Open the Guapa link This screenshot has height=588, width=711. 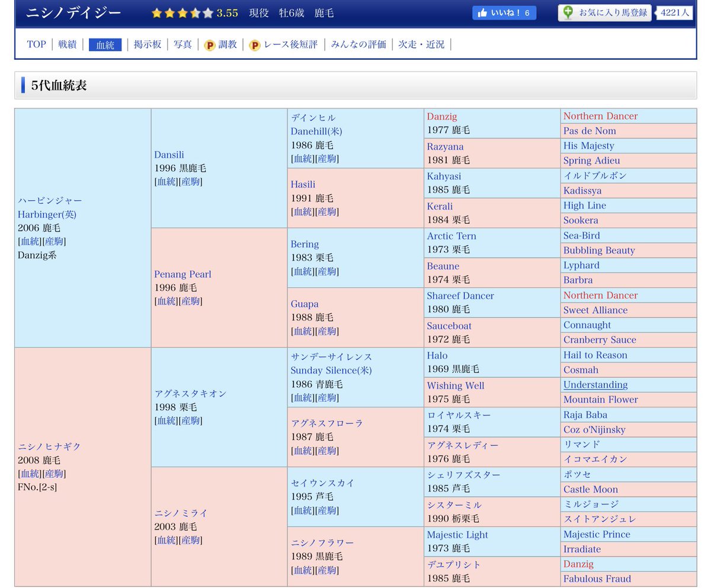pos(305,304)
